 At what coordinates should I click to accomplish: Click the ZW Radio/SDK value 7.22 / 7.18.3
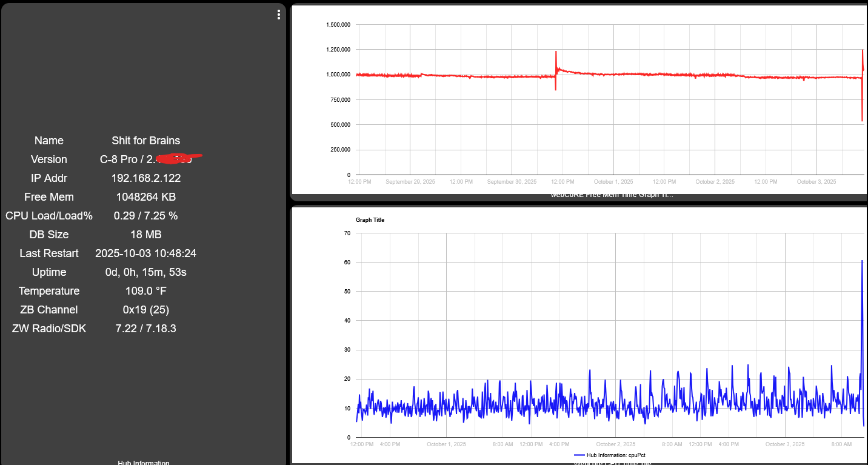[x=145, y=329]
